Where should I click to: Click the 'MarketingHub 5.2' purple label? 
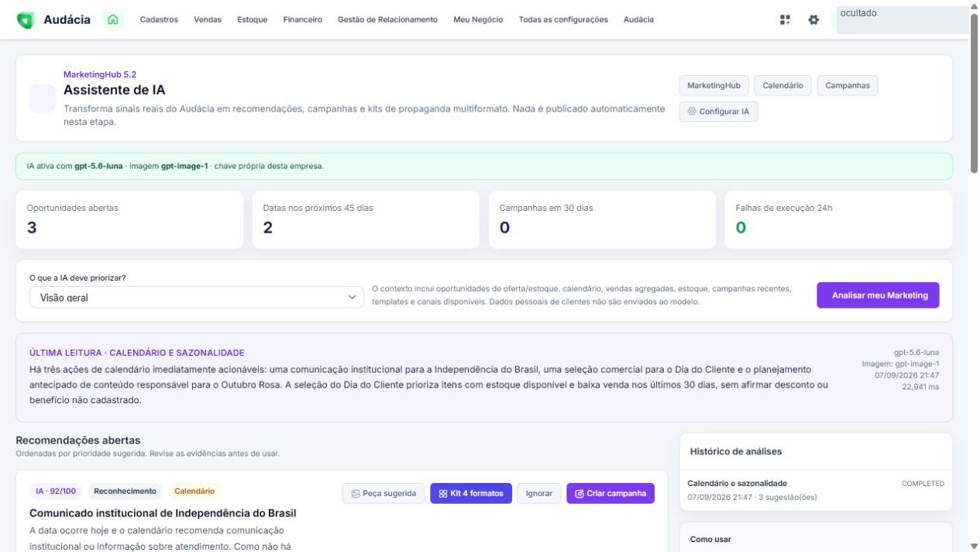tap(100, 74)
